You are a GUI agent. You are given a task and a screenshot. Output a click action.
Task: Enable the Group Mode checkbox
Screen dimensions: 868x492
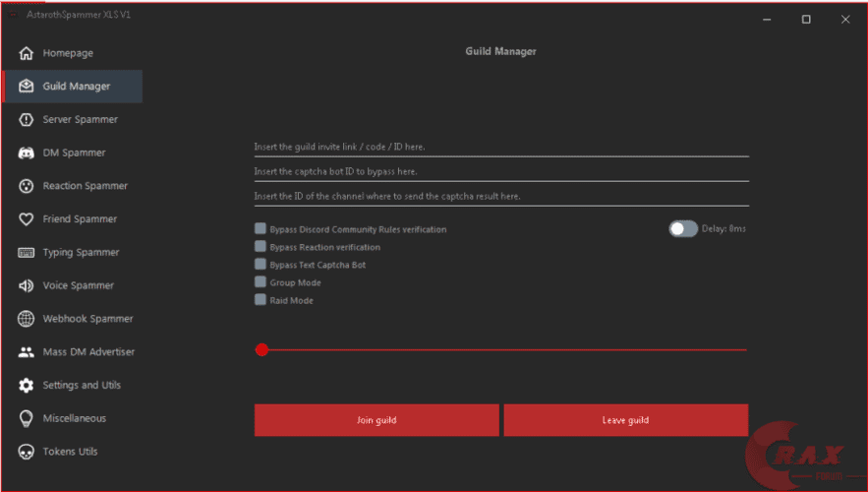click(x=260, y=281)
